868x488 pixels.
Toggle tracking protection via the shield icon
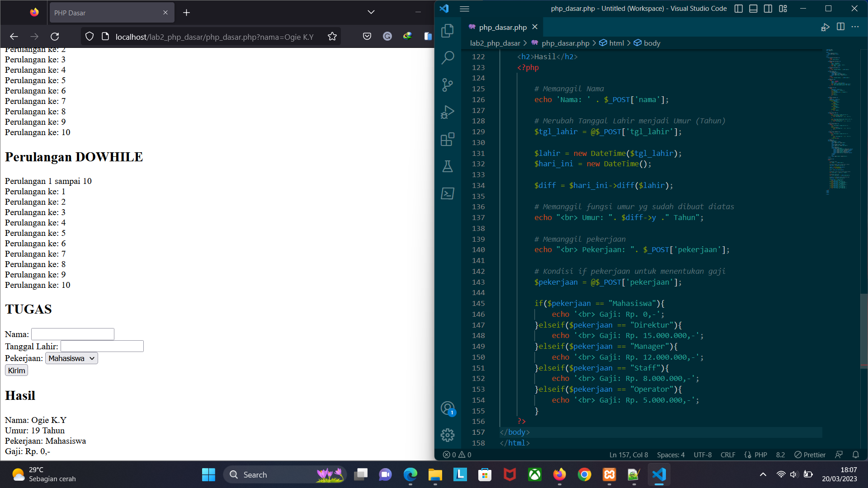(89, 36)
